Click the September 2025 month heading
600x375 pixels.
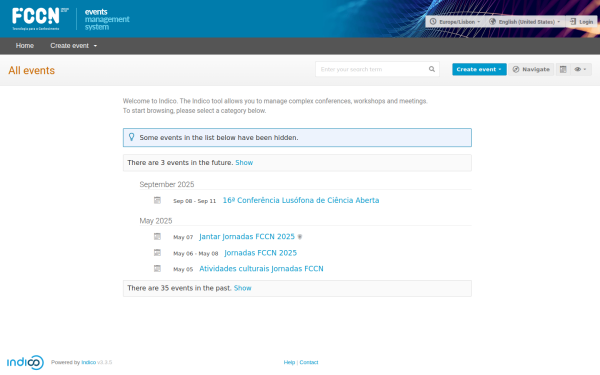coord(167,184)
